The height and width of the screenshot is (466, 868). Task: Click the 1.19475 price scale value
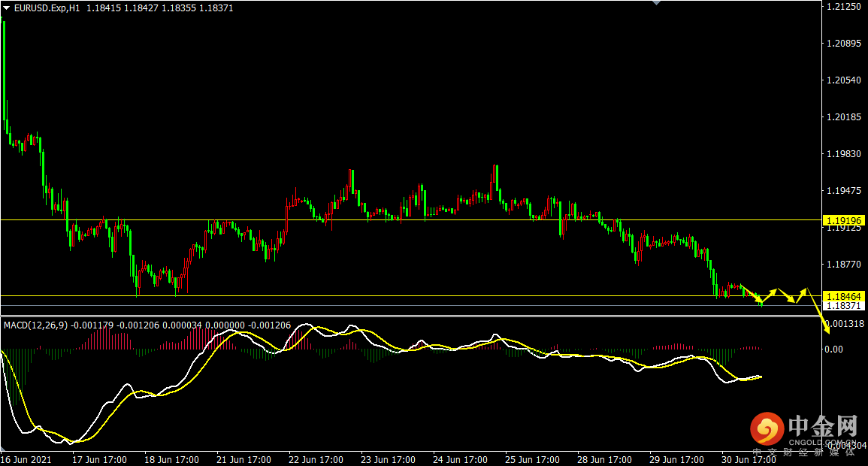coord(844,190)
